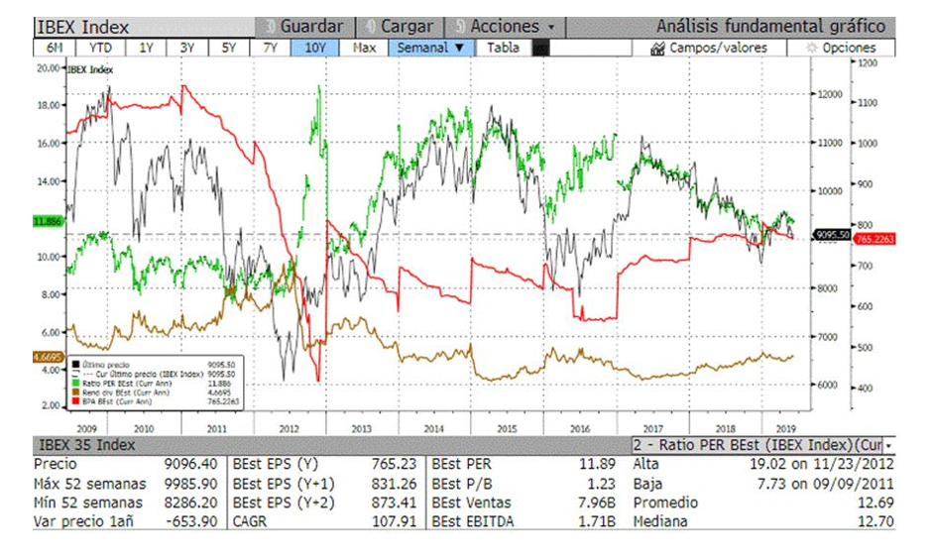The width and height of the screenshot is (933, 560).
Task: Click the IBEX 35 Index panel header
Action: (x=332, y=445)
